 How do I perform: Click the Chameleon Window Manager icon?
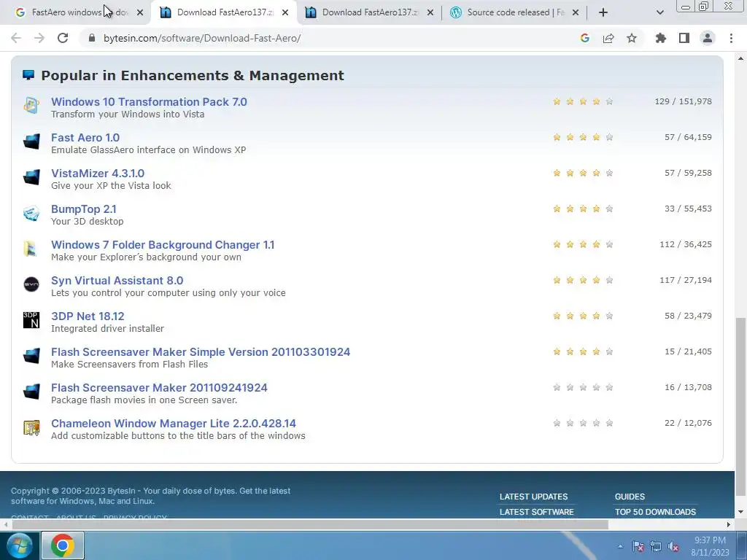pos(31,427)
